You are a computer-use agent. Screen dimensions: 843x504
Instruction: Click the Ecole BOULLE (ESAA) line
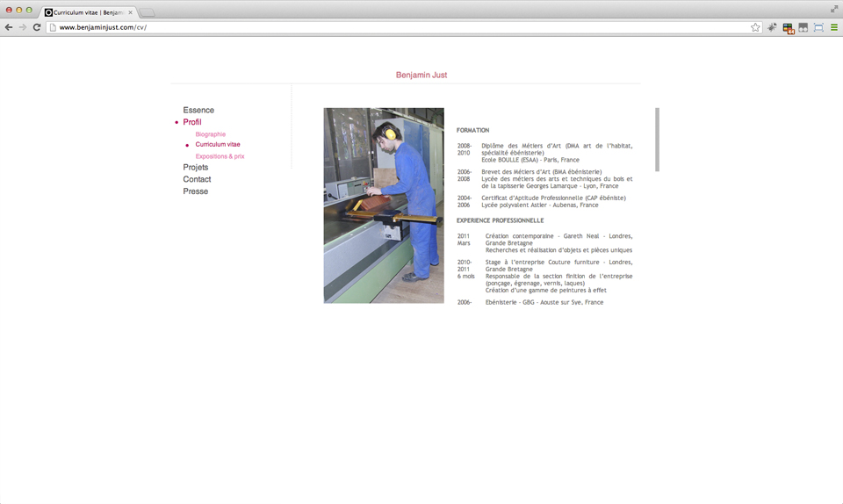click(530, 160)
